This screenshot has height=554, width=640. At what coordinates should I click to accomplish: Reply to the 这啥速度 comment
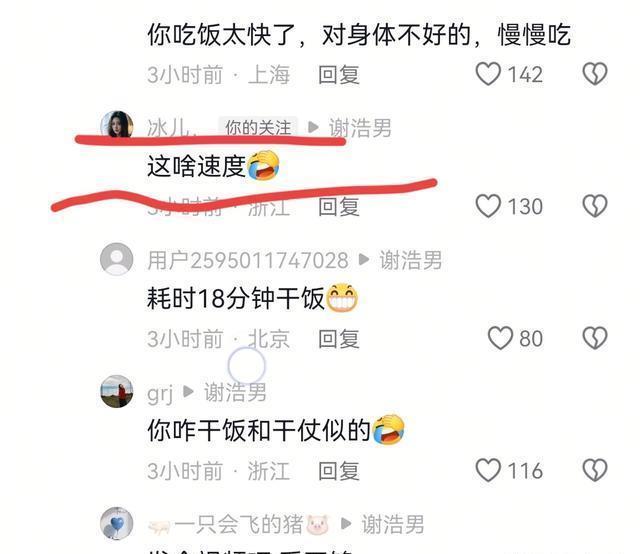(339, 207)
